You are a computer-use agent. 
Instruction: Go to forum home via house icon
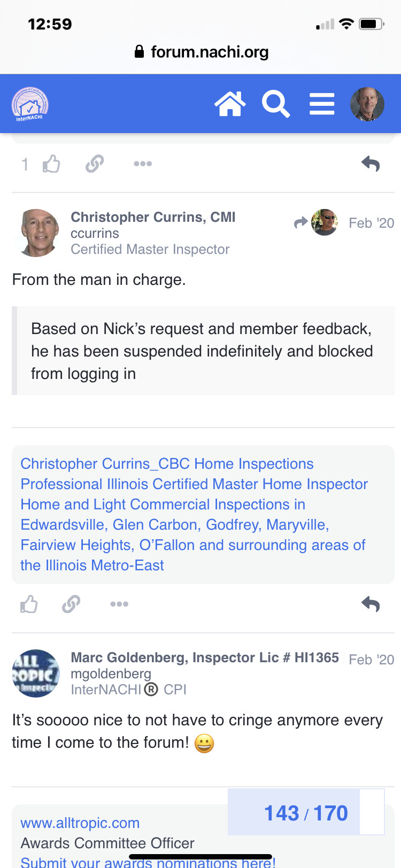[x=230, y=104]
